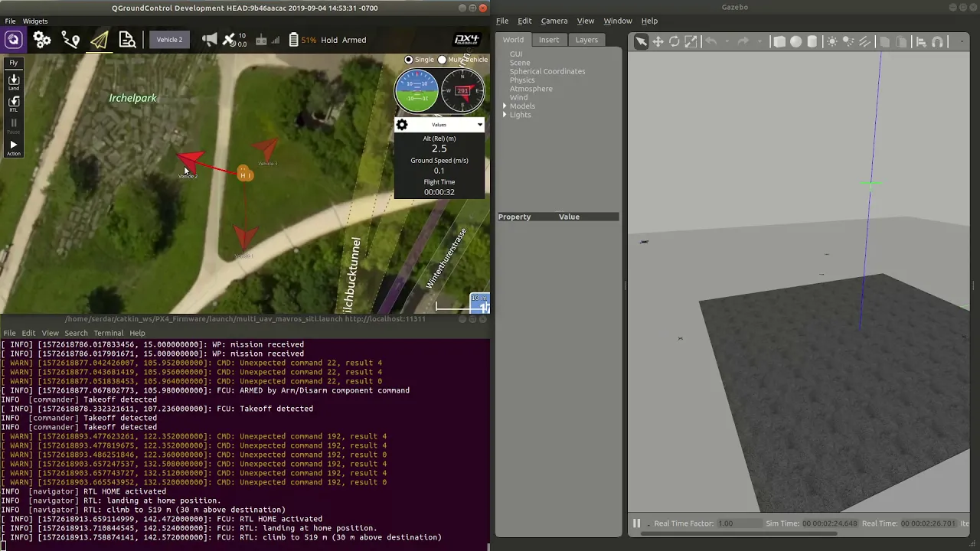Select the Single vehicle radio button
980x551 pixels.
coord(409,60)
